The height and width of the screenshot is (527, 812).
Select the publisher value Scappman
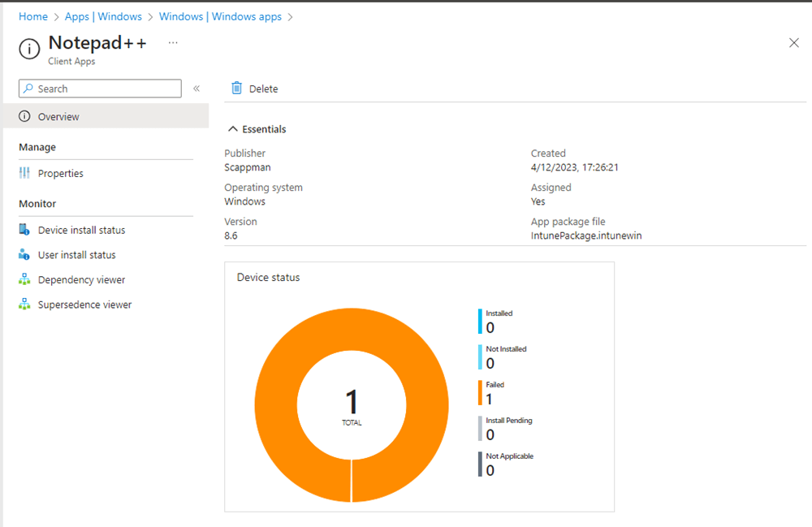[x=247, y=167]
